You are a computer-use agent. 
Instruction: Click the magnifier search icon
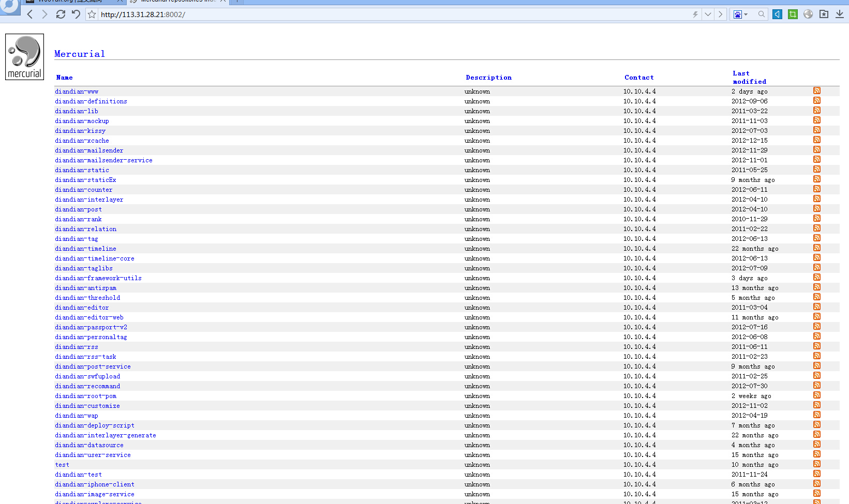point(762,14)
